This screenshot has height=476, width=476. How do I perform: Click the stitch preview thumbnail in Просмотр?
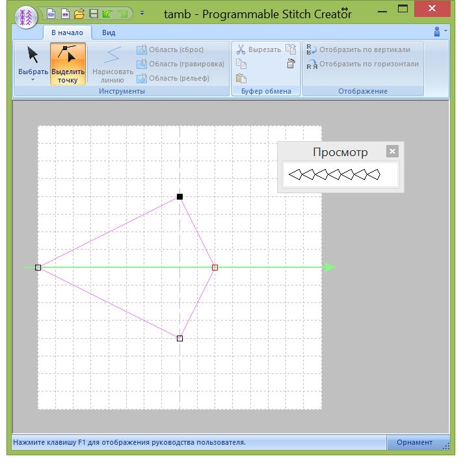point(340,175)
